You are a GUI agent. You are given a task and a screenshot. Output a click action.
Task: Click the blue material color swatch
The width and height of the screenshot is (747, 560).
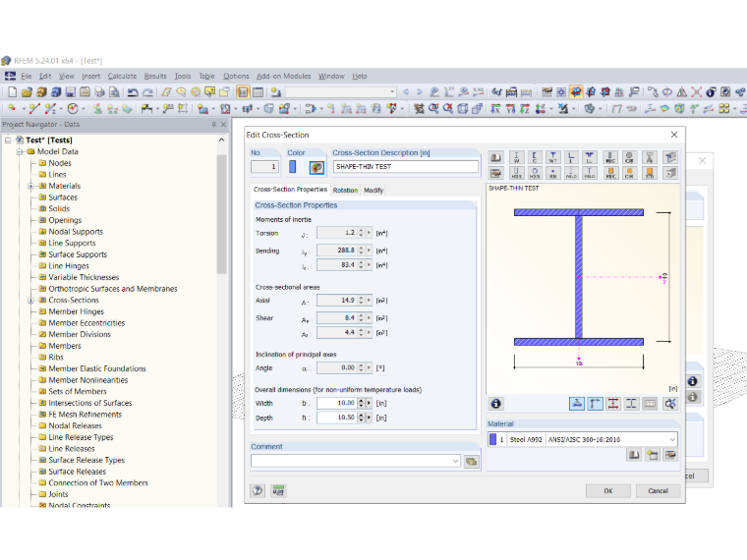pyautogui.click(x=492, y=439)
